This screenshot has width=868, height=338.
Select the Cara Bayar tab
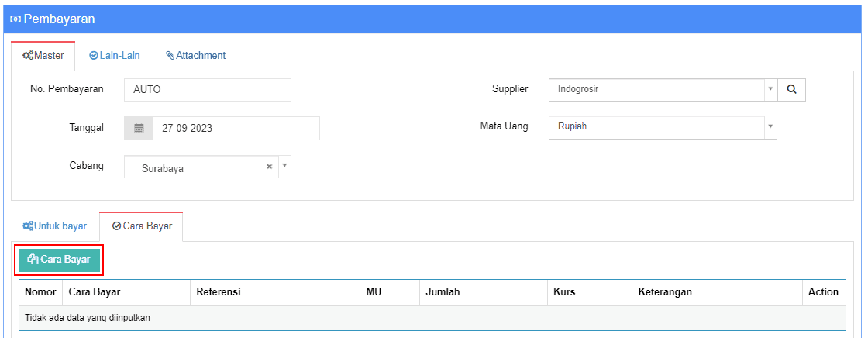(x=141, y=226)
